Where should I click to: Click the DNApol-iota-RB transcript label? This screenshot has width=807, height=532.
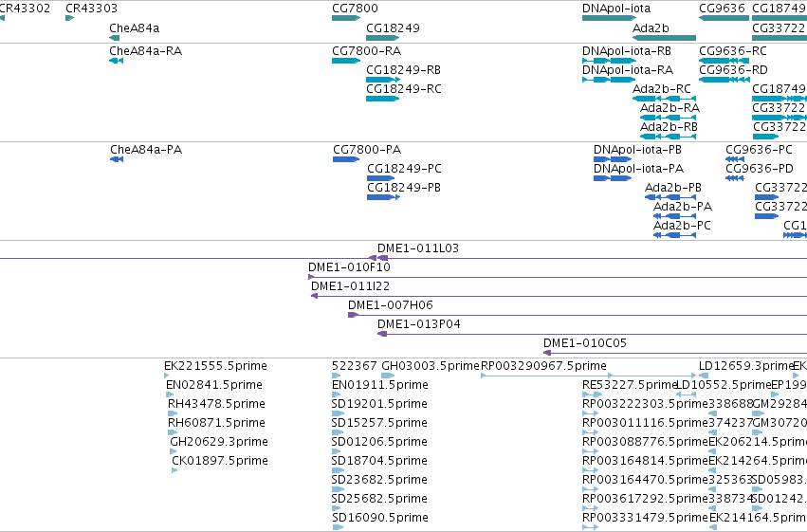click(x=627, y=51)
